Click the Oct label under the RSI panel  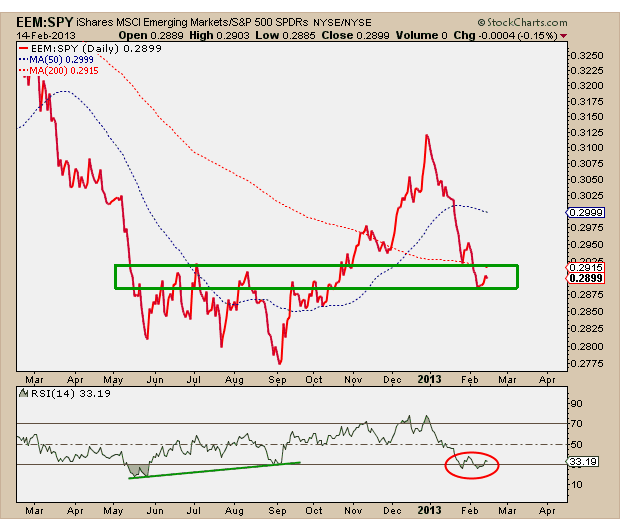pyautogui.click(x=314, y=511)
